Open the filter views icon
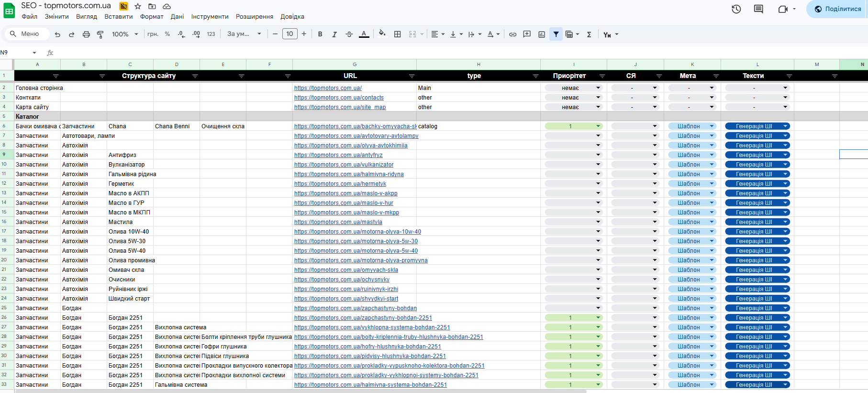Screen dimensions: 868x393 (572, 34)
